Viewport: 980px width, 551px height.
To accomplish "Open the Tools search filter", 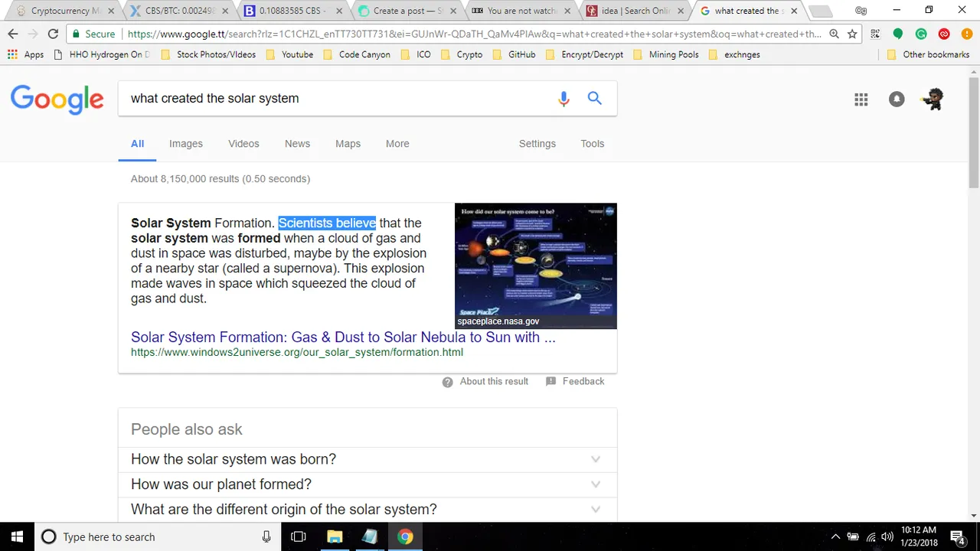I will pyautogui.click(x=593, y=144).
